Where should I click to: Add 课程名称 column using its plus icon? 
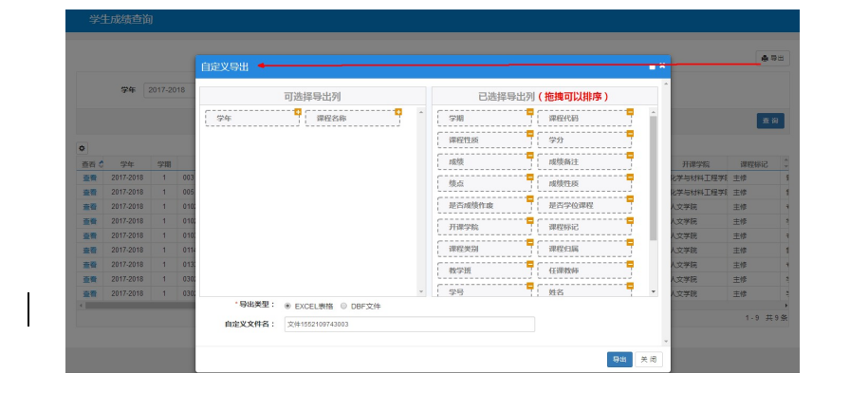point(397,112)
